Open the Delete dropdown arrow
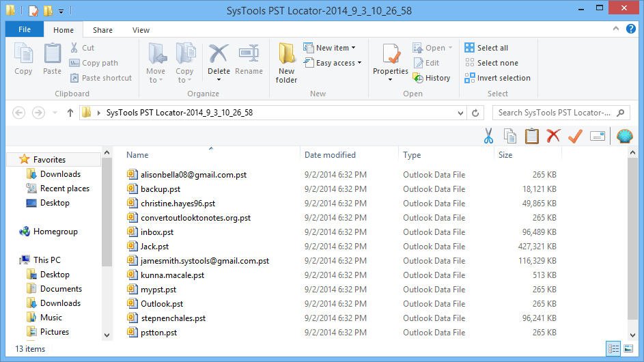The width and height of the screenshot is (644, 362). click(219, 80)
